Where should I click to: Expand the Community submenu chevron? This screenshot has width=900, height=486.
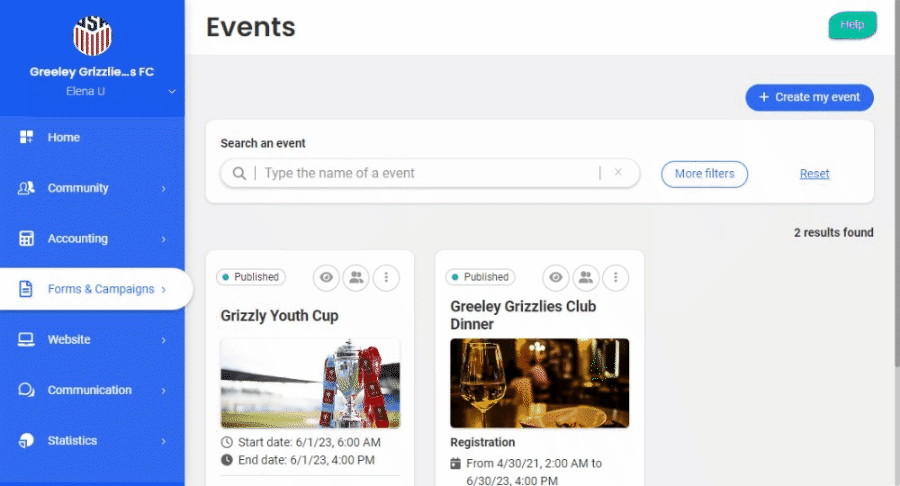click(x=163, y=189)
